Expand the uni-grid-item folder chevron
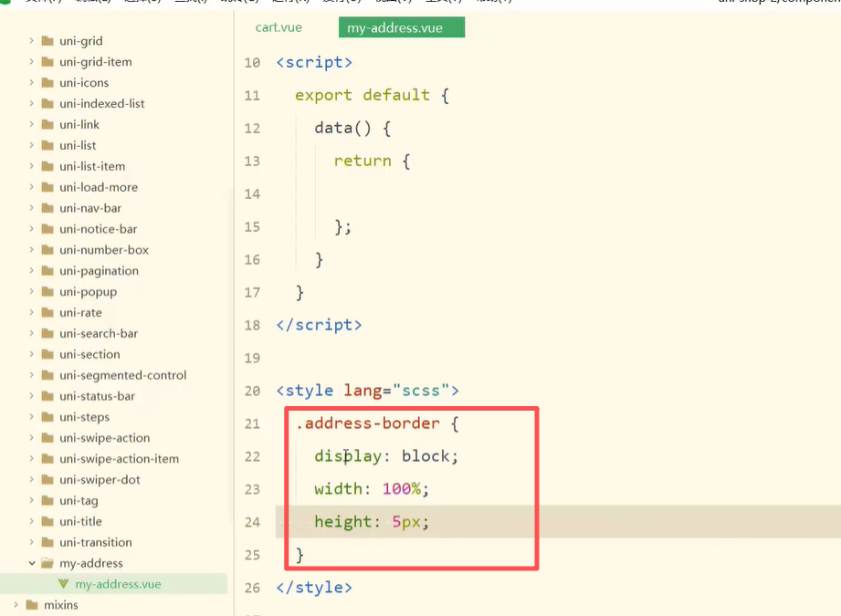This screenshot has width=841, height=616. click(x=32, y=62)
